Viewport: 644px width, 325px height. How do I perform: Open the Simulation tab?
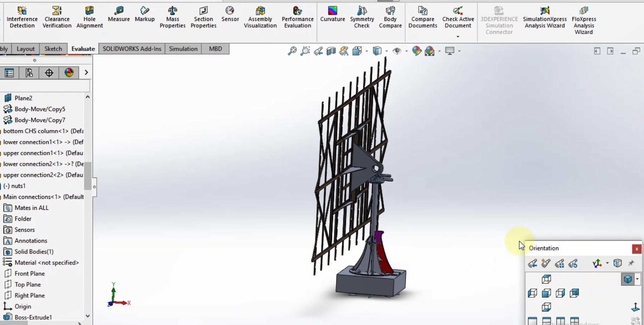[183, 49]
